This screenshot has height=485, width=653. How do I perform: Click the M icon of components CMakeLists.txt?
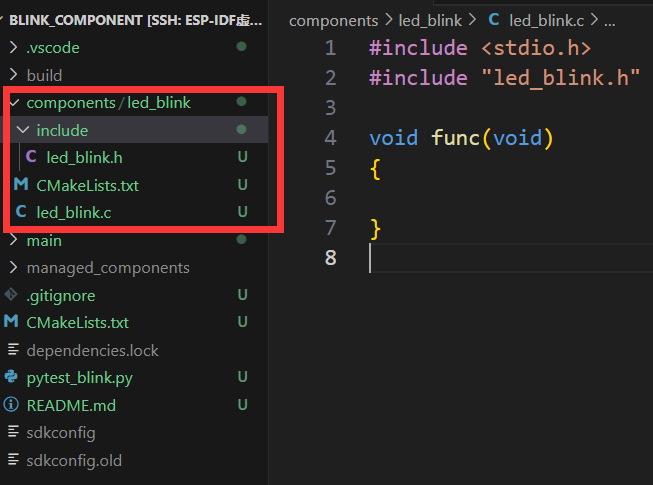21,185
